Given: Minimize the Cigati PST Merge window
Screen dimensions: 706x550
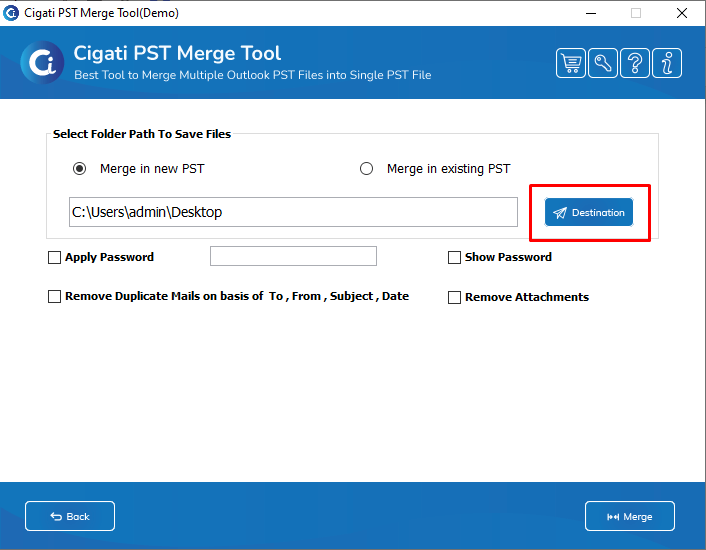Looking at the screenshot, I should click(591, 13).
